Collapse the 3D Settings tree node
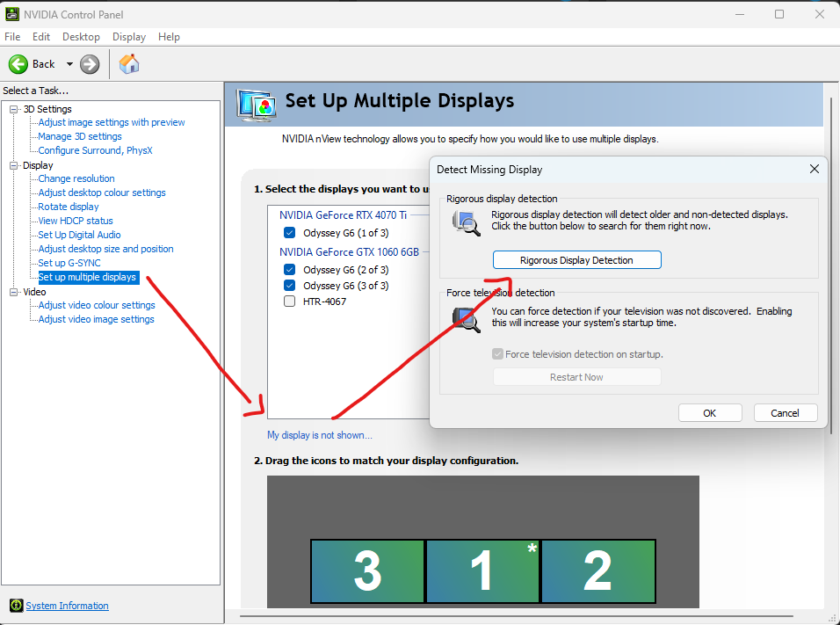 (13, 109)
